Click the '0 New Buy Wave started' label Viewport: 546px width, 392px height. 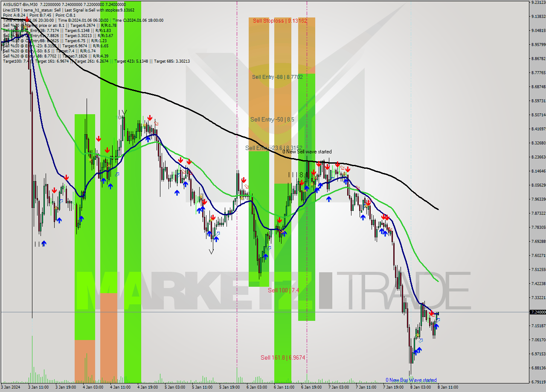pos(411,380)
